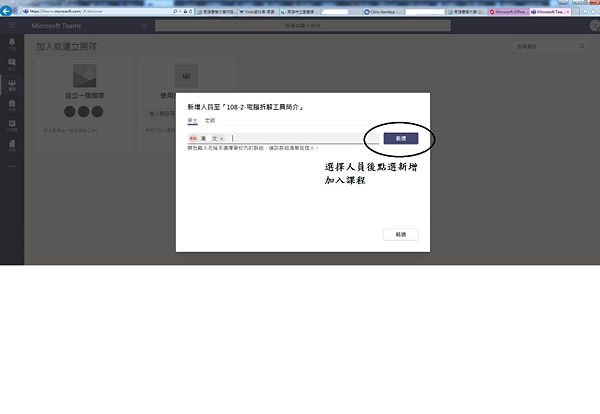This screenshot has height=414, width=600.
Task: Open the Files icon in the sidebar
Action: click(12, 146)
